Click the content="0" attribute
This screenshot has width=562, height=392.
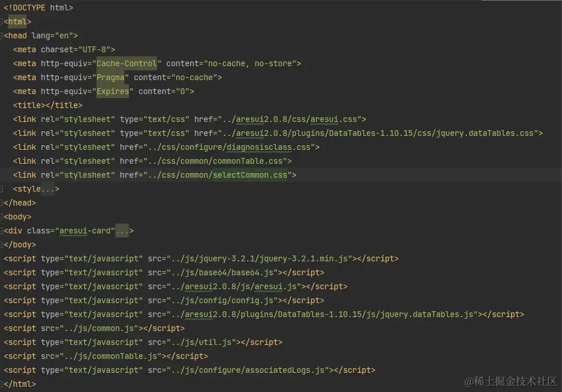164,92
